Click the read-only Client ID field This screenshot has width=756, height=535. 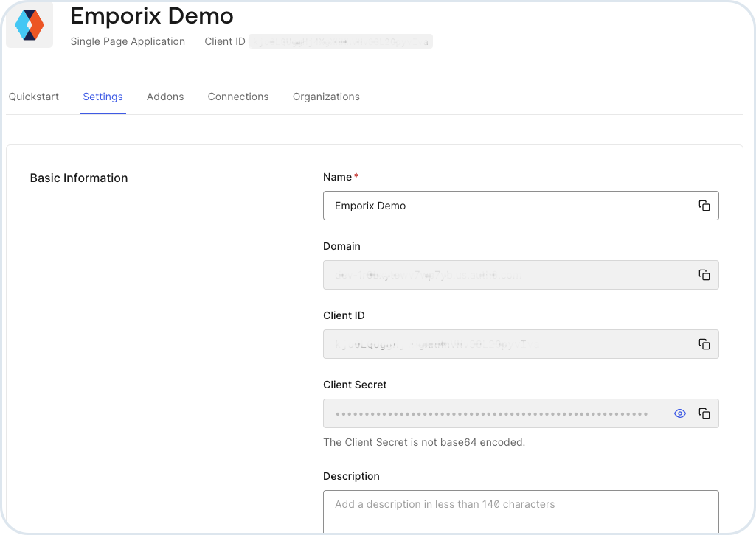502,344
